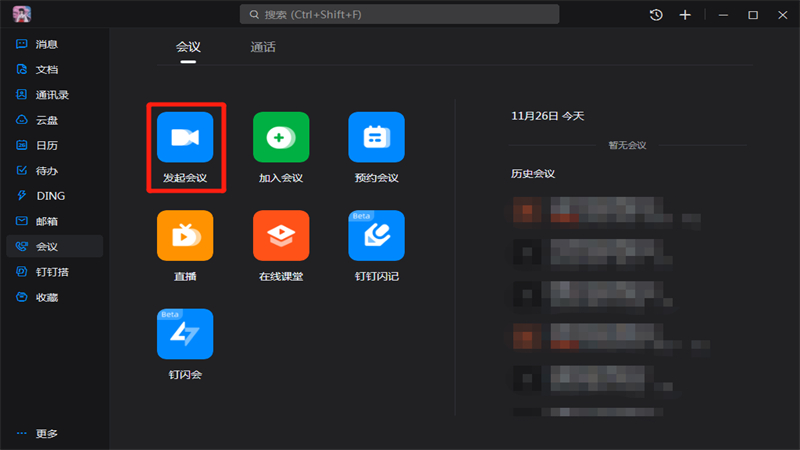
Task: Open the fourth 历史会议 entry
Action: click(x=611, y=337)
